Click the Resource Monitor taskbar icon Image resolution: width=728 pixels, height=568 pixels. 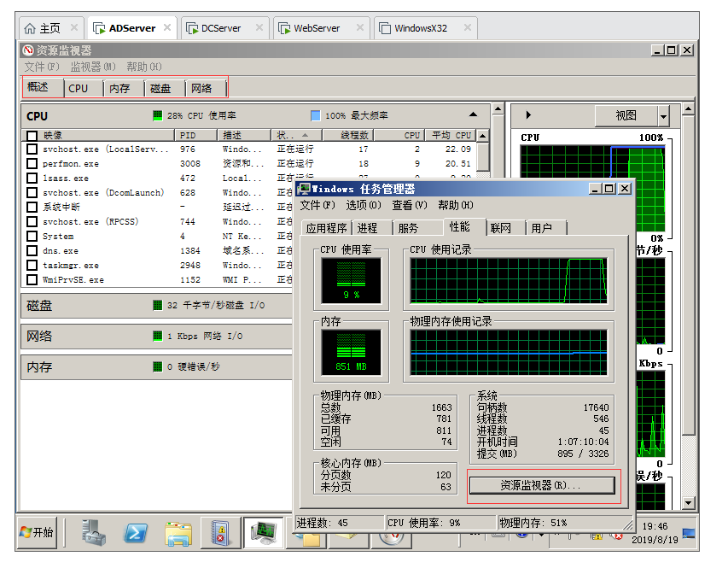tap(262, 533)
